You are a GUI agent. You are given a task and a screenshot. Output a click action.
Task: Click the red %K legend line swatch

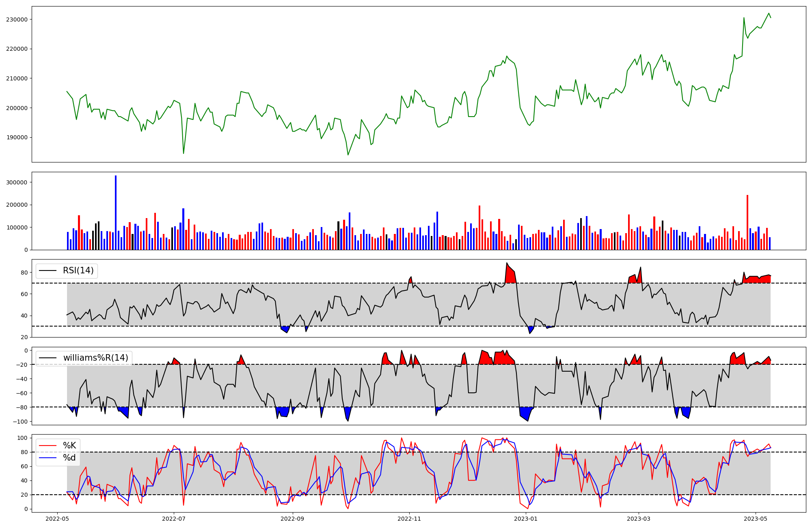coord(48,446)
